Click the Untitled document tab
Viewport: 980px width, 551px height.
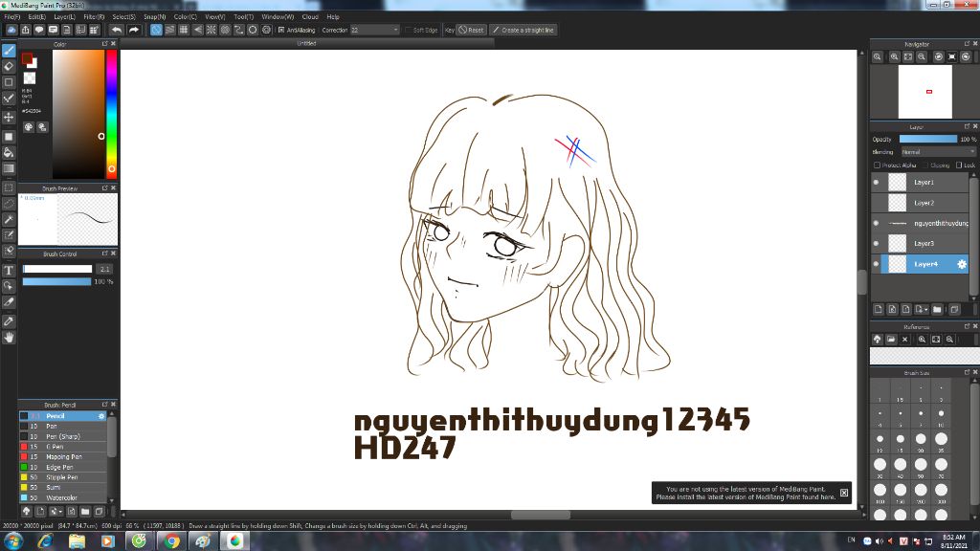pyautogui.click(x=306, y=44)
